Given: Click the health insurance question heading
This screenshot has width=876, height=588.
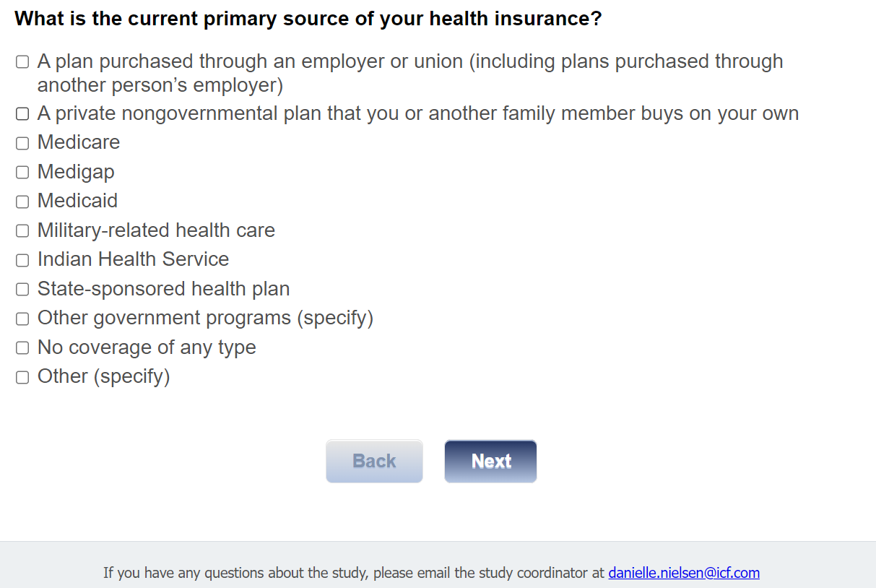Looking at the screenshot, I should click(x=308, y=19).
